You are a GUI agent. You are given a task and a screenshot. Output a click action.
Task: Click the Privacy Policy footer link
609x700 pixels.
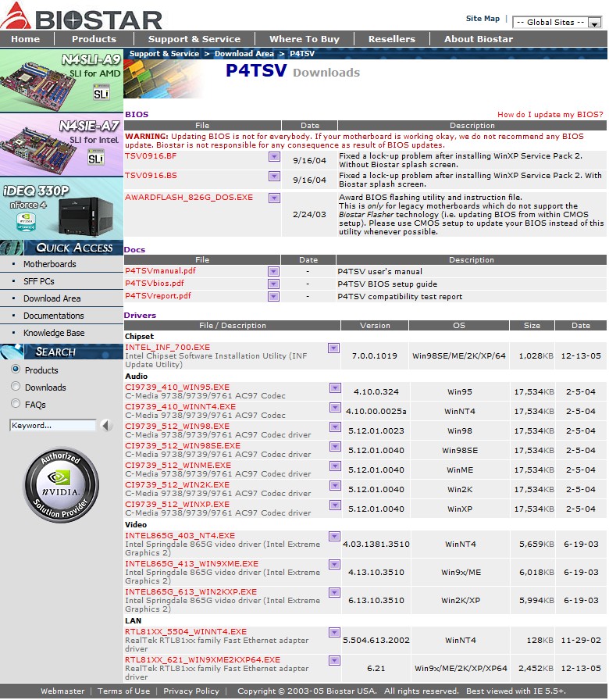pos(191,691)
